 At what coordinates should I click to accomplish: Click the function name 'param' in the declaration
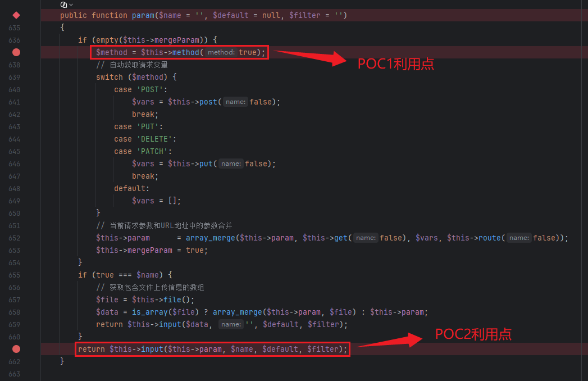(143, 15)
